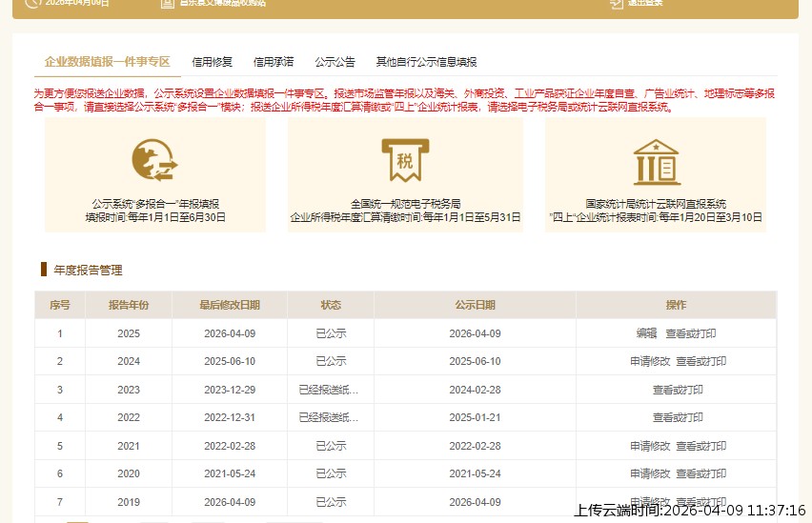812x523 pixels.
Task: Click the 序号 column header
Action: [x=59, y=305]
